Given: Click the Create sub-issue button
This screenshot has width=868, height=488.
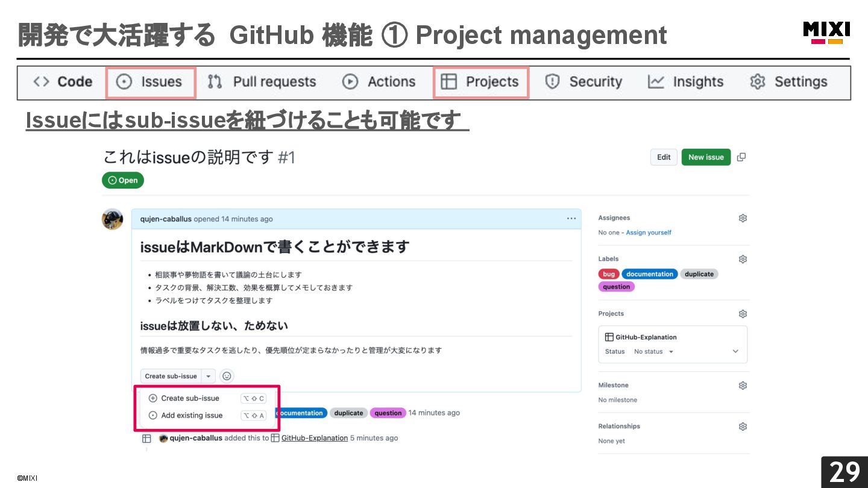Looking at the screenshot, I should click(171, 376).
